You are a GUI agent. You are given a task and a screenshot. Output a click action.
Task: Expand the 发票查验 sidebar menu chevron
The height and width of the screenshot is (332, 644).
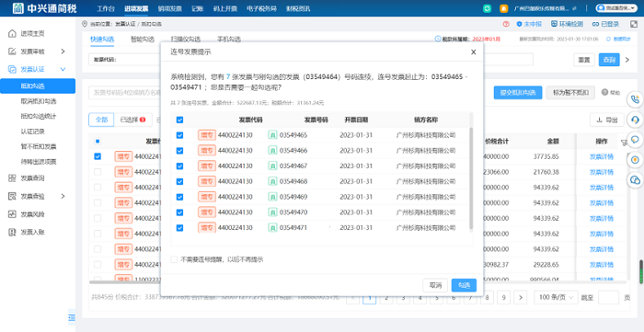click(x=63, y=196)
